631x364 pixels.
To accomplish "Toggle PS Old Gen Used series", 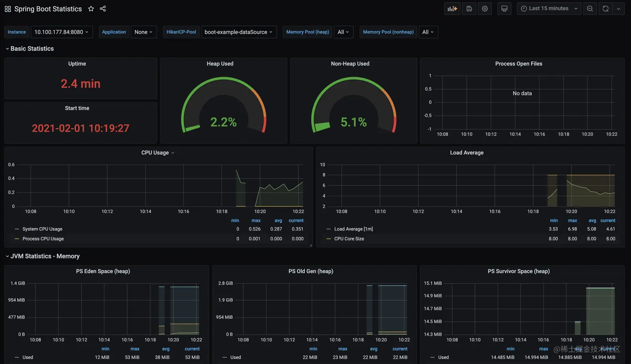I will pyautogui.click(x=236, y=357).
